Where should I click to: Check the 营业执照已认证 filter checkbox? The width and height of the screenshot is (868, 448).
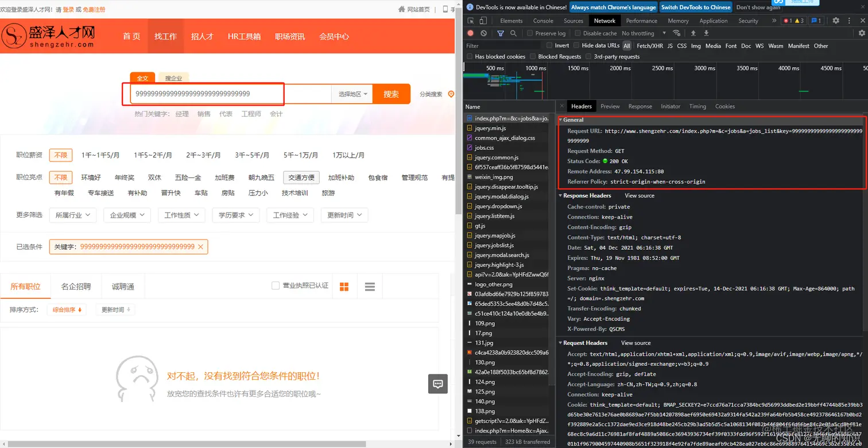(x=276, y=286)
